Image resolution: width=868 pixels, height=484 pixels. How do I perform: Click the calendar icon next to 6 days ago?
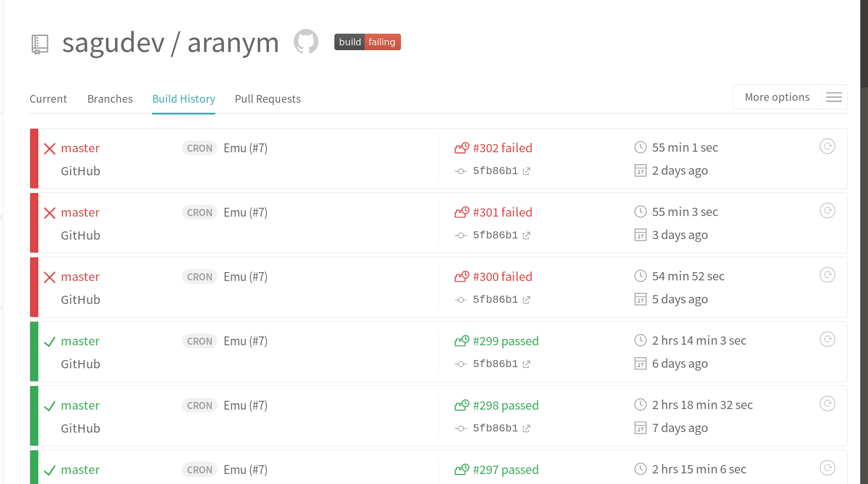[x=640, y=363]
